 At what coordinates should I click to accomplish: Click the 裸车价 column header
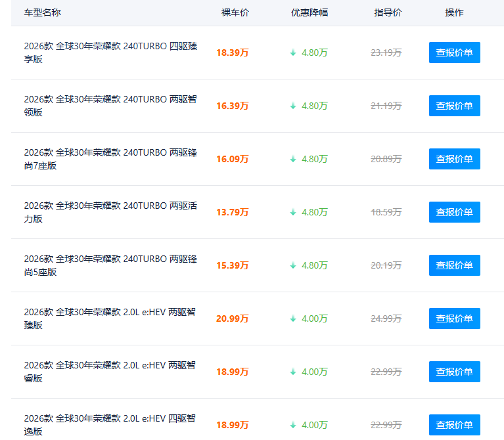pyautogui.click(x=235, y=13)
